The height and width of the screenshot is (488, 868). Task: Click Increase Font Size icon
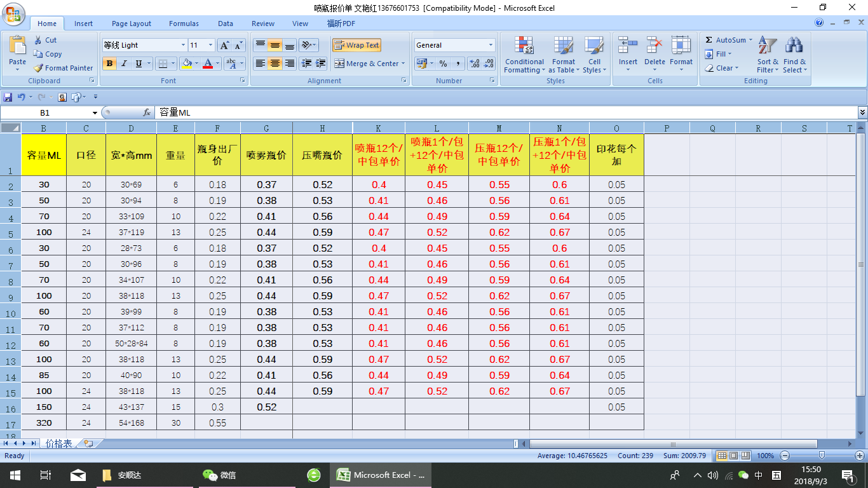(224, 45)
